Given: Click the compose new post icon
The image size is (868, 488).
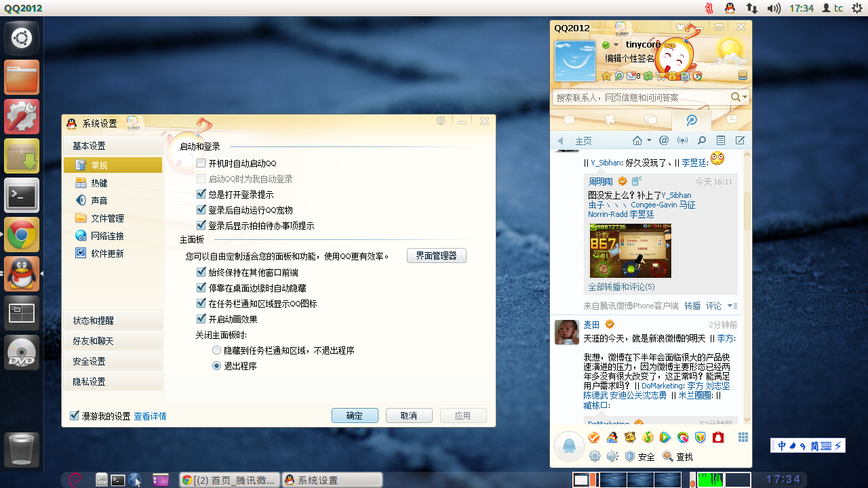Looking at the screenshot, I should click(x=740, y=140).
